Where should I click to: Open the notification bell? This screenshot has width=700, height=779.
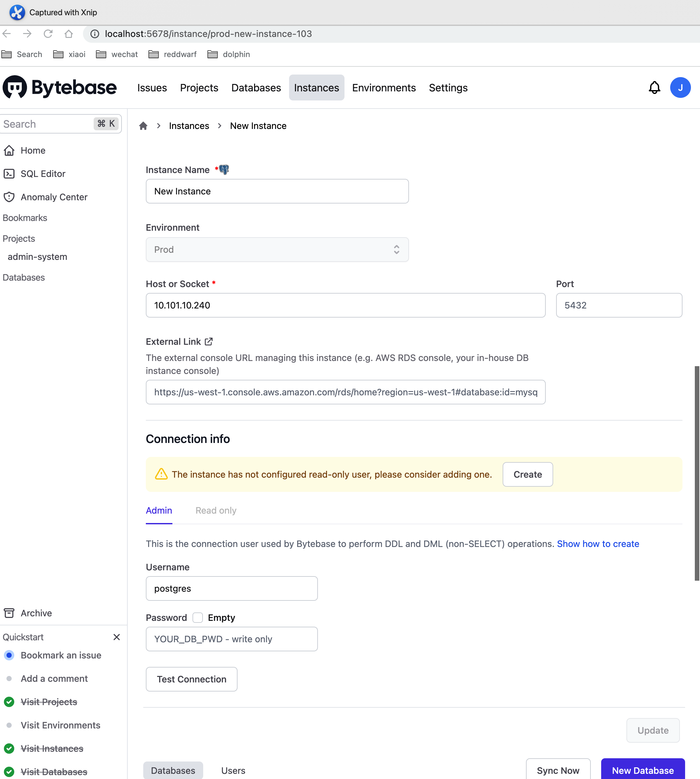(655, 87)
